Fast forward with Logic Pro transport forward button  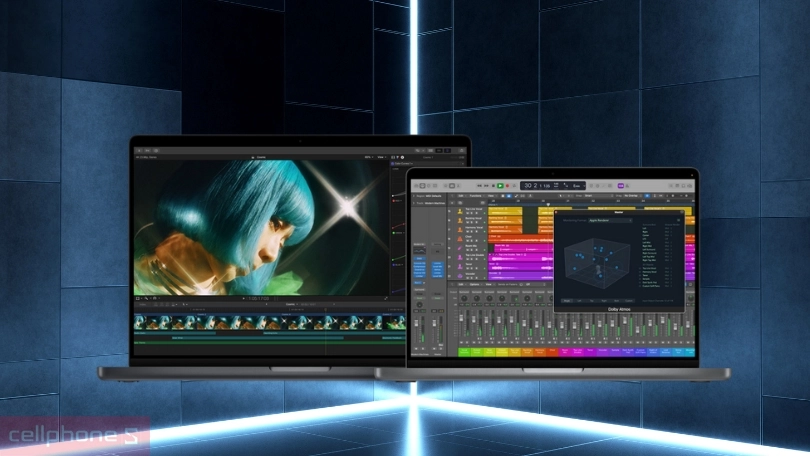click(486, 186)
